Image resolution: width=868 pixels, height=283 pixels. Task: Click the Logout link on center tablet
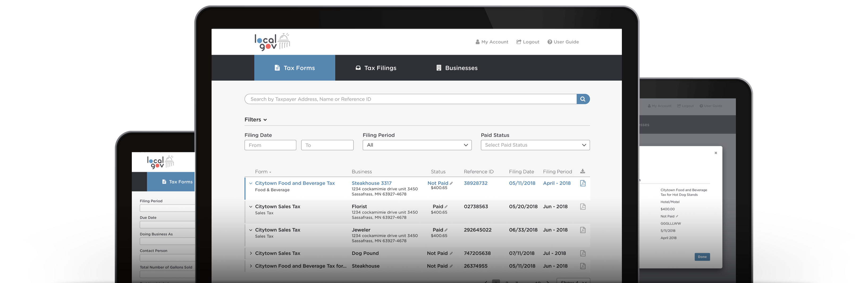pos(528,42)
